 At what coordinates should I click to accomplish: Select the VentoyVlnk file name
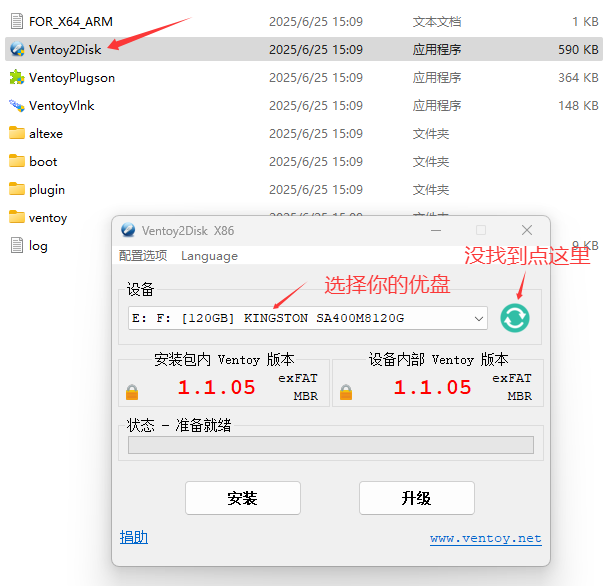coord(62,106)
